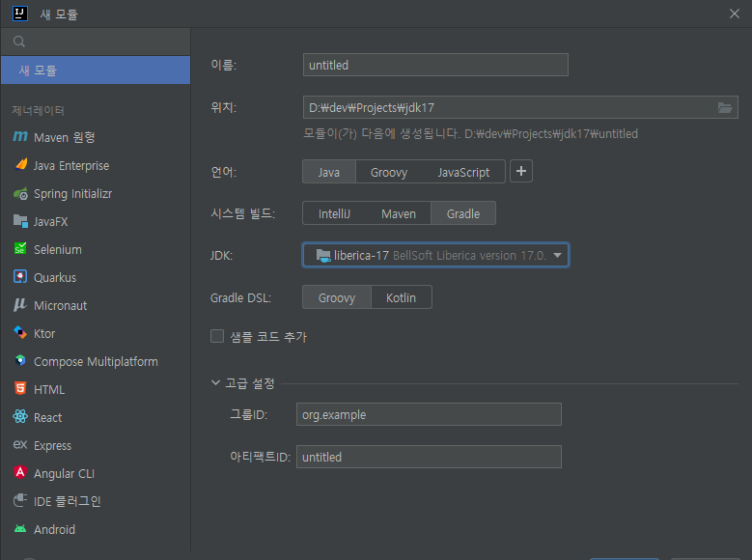
Task: Click the search magnifier icon
Action: point(19,42)
